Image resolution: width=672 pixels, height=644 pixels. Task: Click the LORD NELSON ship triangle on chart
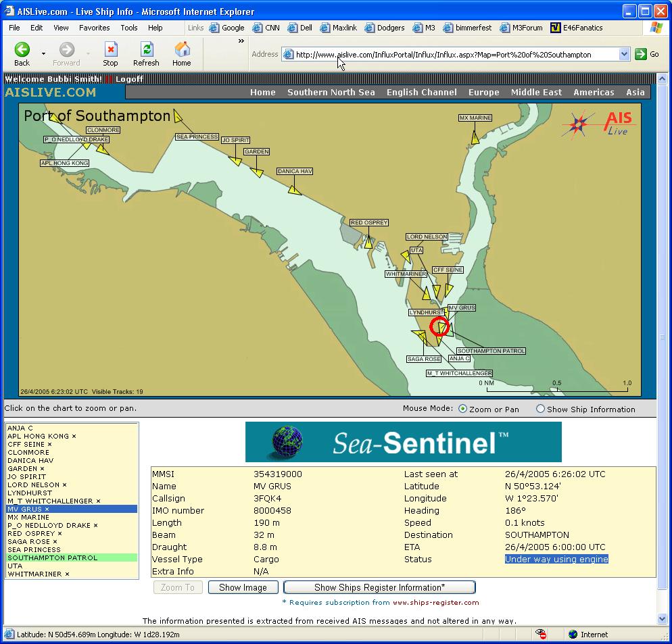pyautogui.click(x=406, y=257)
